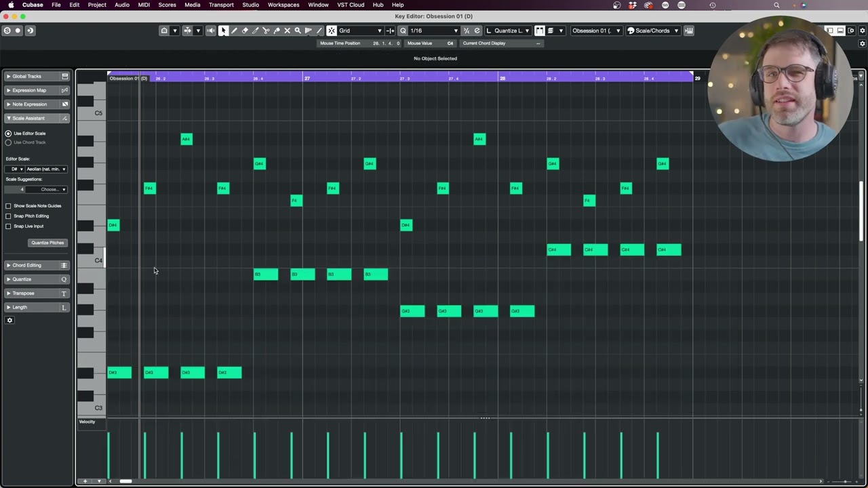Open the VST Cloud menu

tap(351, 5)
